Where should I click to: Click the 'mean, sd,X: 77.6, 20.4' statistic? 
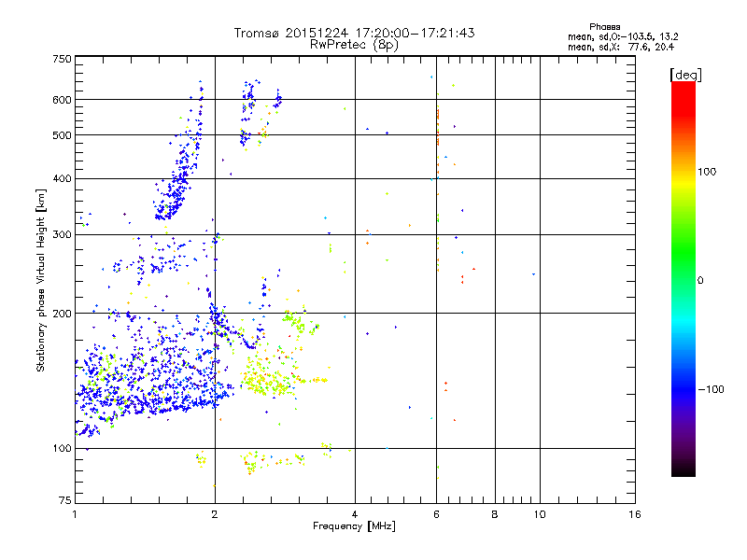click(621, 47)
